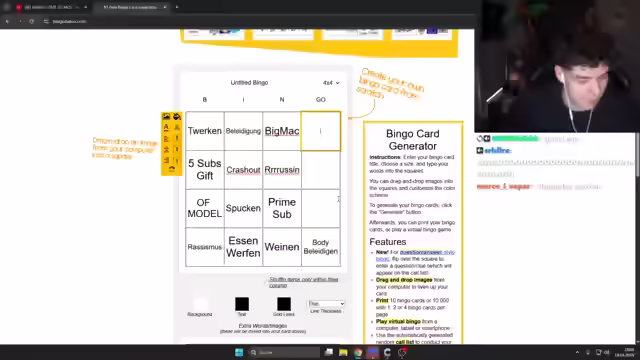Click the Shuffle only within column link
This screenshot has width=640, height=360.
coord(303,282)
